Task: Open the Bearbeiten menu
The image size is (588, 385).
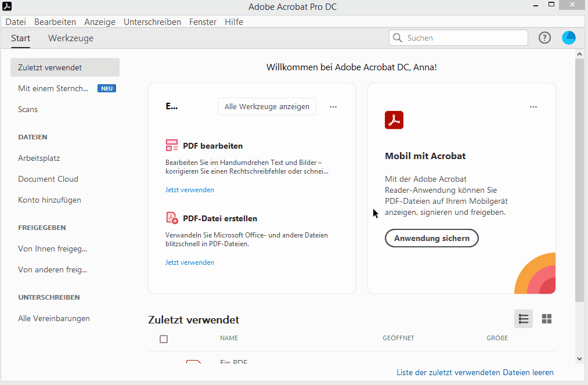Action: coord(55,21)
